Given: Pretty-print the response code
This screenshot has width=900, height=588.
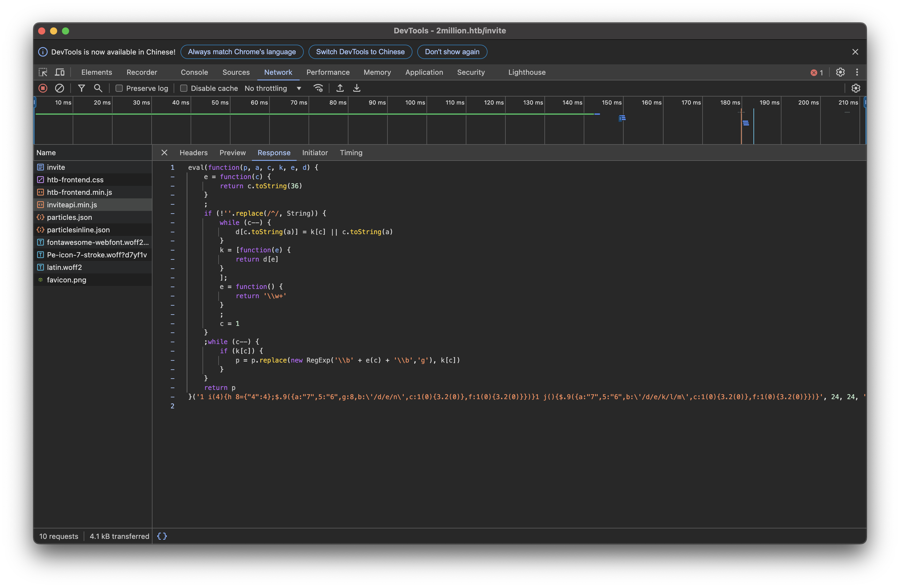Looking at the screenshot, I should click(162, 536).
